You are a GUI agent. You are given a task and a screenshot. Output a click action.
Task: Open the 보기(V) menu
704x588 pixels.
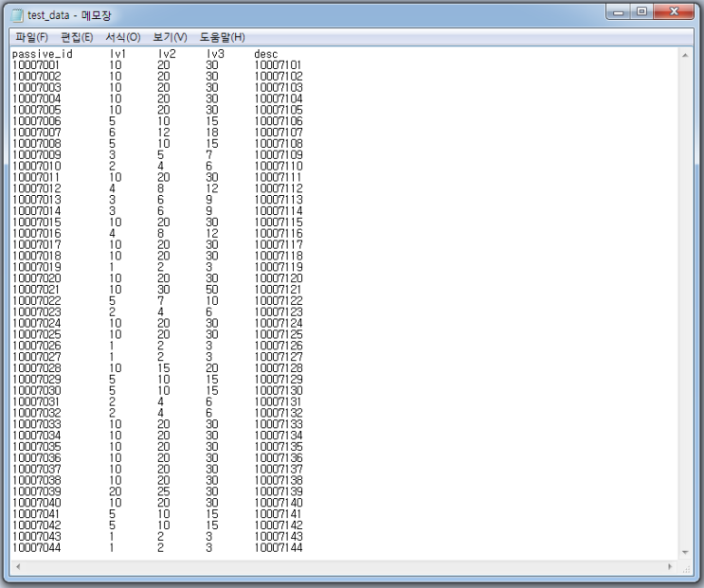(x=170, y=37)
